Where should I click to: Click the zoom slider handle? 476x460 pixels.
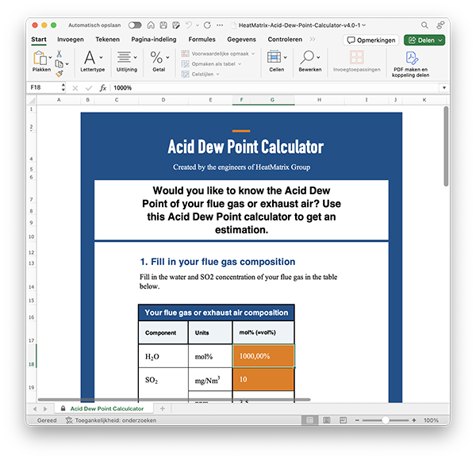point(386,420)
